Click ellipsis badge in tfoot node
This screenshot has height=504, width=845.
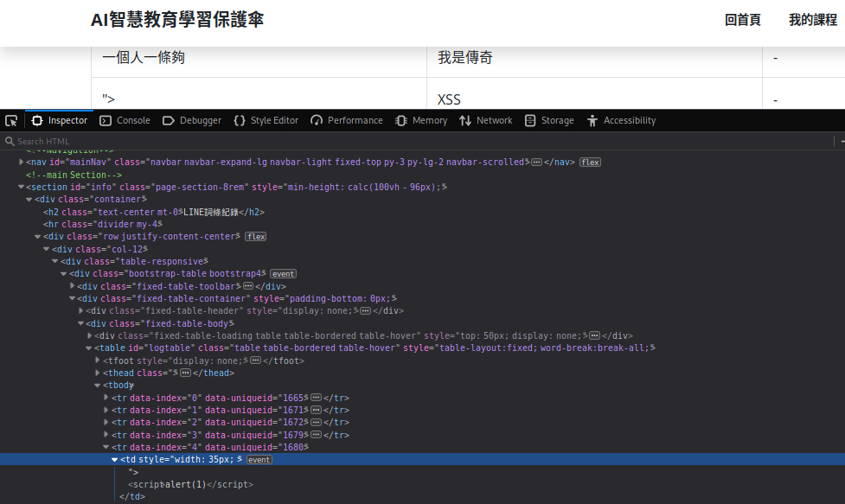coord(255,360)
